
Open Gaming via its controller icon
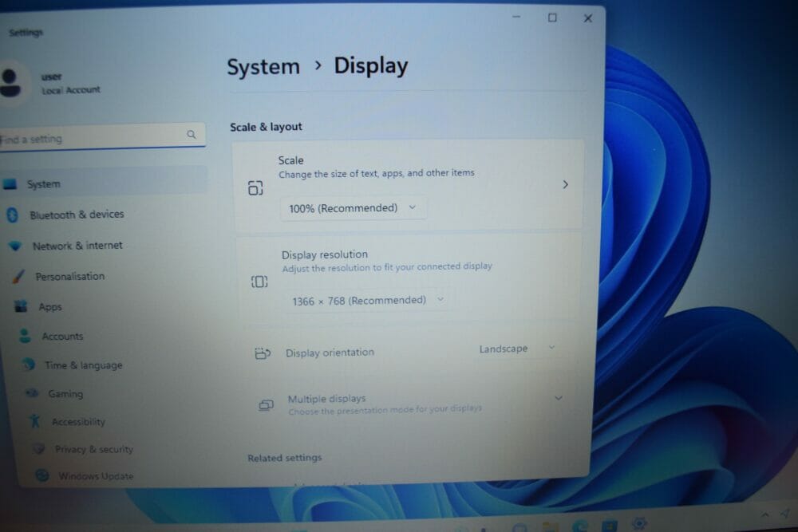pyautogui.click(x=32, y=392)
